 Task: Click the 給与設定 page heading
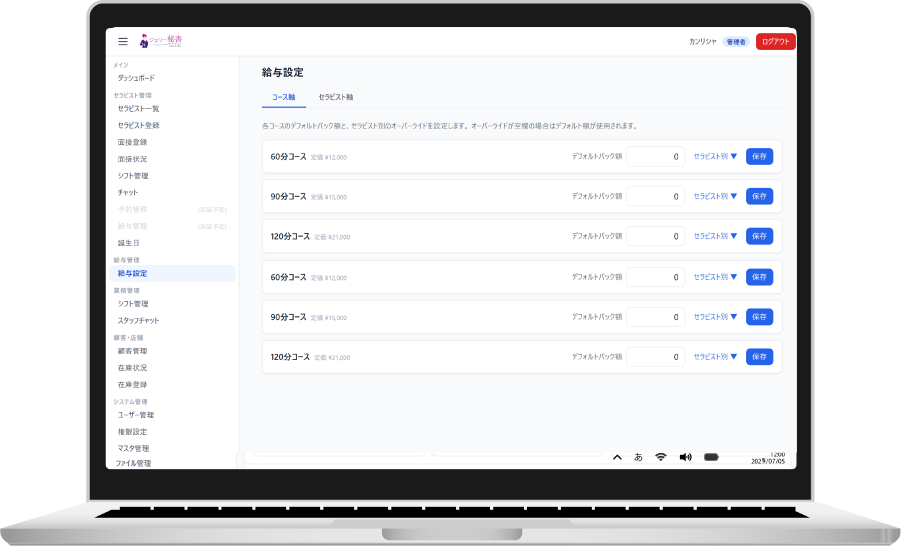point(283,72)
